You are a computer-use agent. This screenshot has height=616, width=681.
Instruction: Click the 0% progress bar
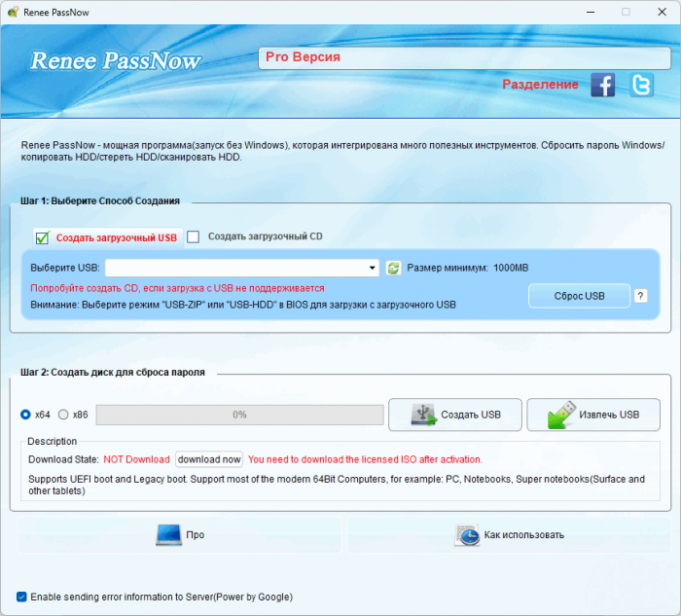coord(239,415)
